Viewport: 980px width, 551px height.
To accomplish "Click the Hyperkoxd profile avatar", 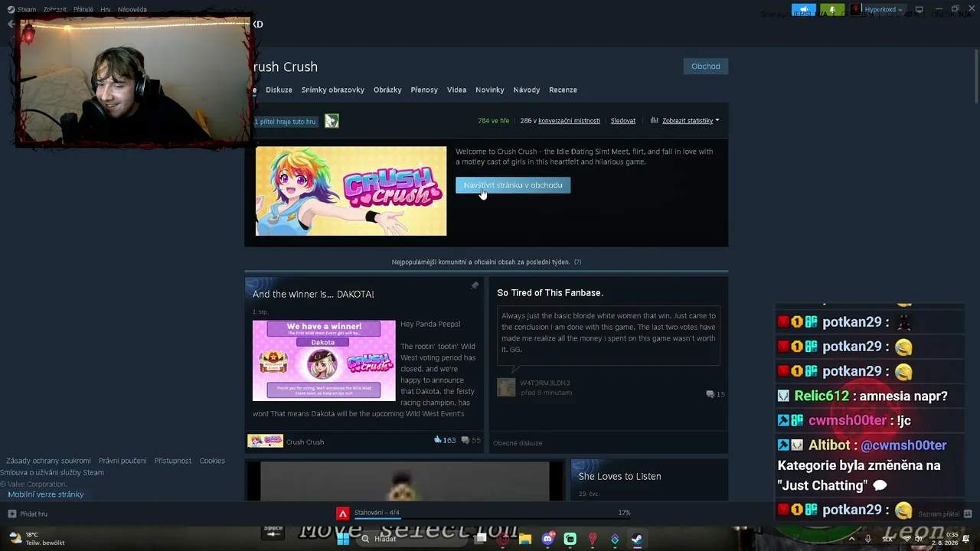I will [855, 10].
